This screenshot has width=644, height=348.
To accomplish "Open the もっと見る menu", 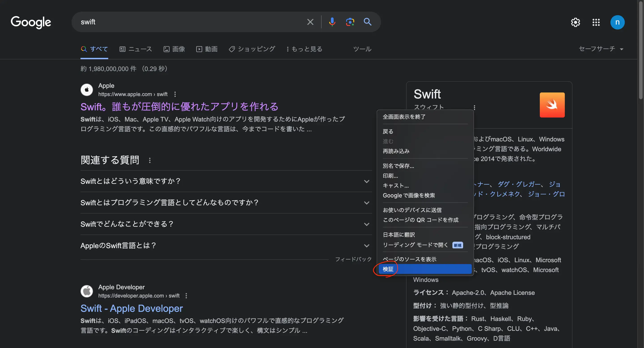I will [304, 49].
